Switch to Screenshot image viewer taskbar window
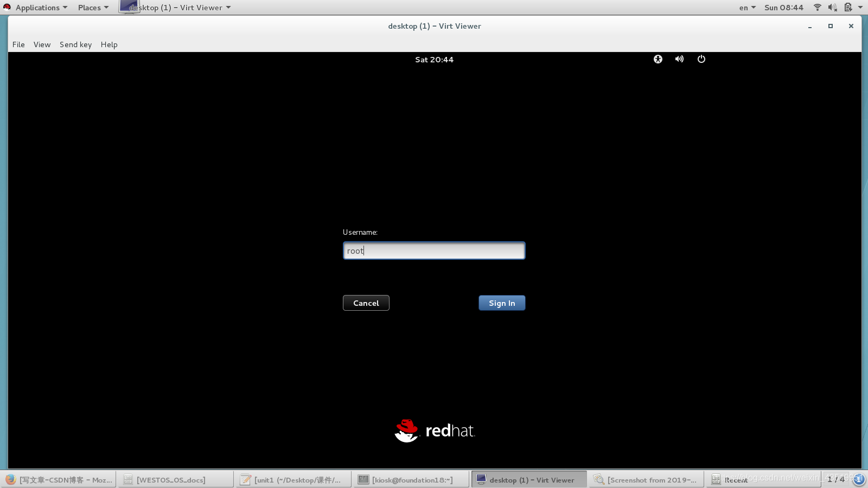Viewport: 868px width, 488px height. click(647, 480)
